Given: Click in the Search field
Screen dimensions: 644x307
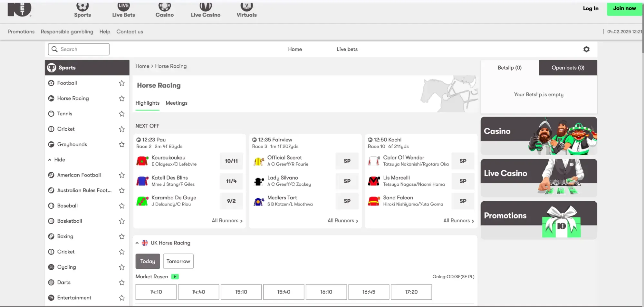Looking at the screenshot, I should click(79, 49).
